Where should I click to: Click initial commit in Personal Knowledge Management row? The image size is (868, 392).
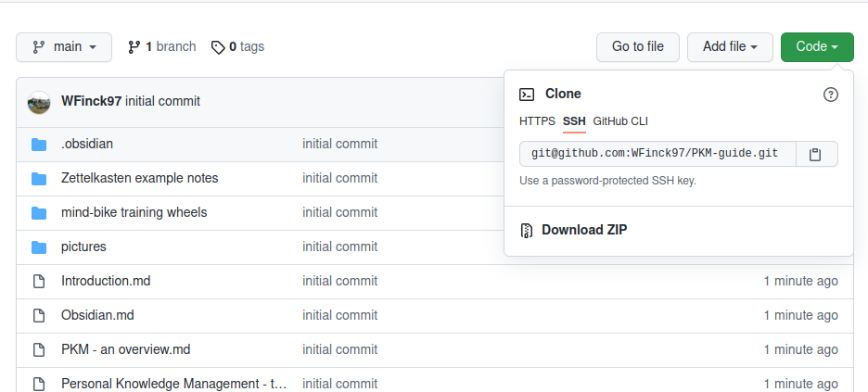[x=340, y=384]
